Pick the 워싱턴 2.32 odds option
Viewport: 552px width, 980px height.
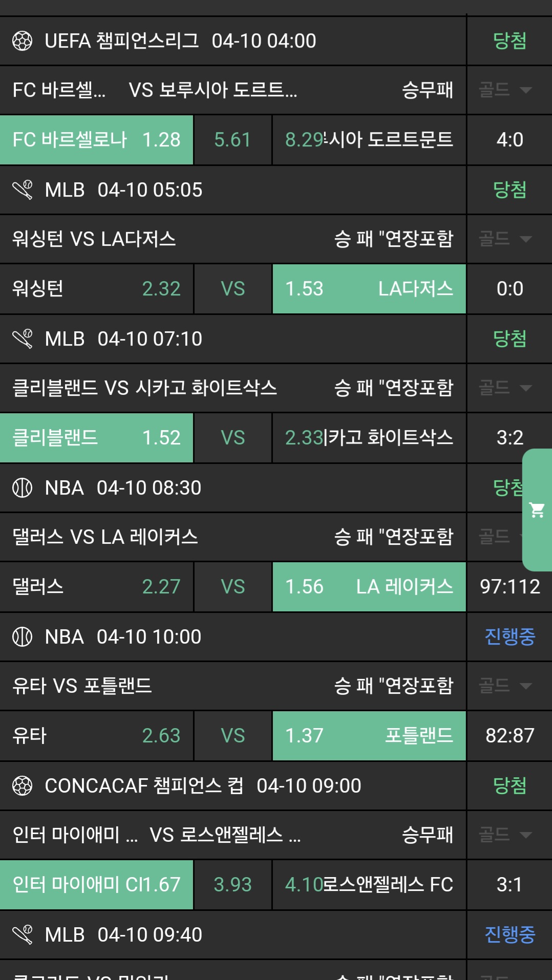click(x=96, y=289)
